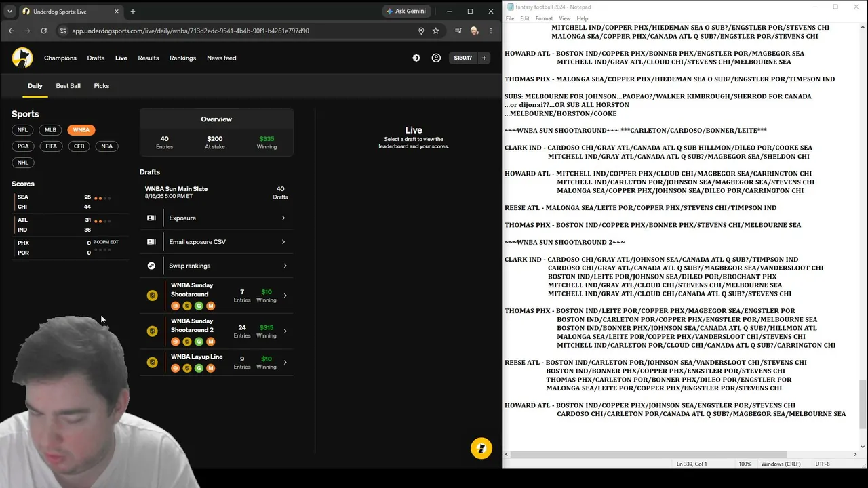This screenshot has height=488, width=868.
Task: Open the account profile icon
Action: 436,58
